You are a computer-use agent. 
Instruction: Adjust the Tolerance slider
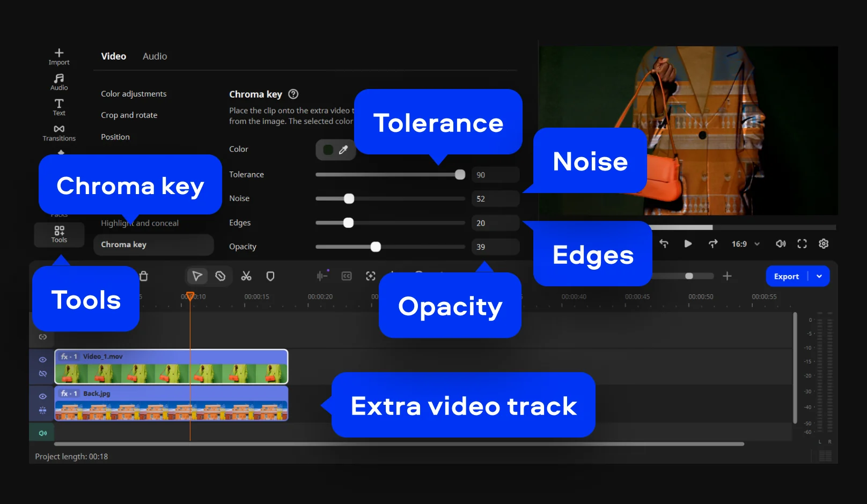pyautogui.click(x=390, y=174)
